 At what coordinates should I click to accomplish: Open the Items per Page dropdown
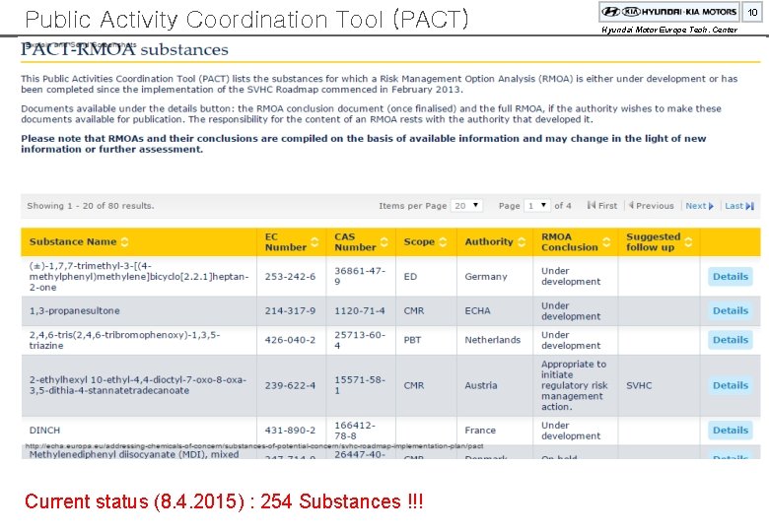tap(467, 206)
